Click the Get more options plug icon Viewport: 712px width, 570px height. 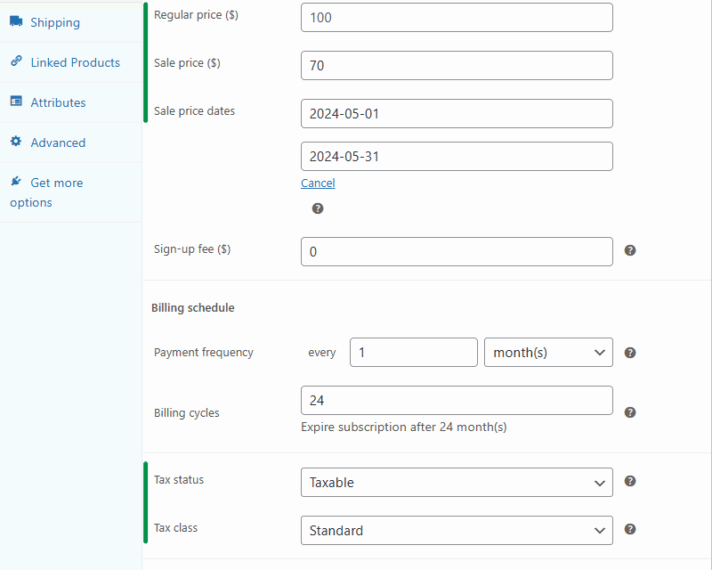click(x=16, y=182)
